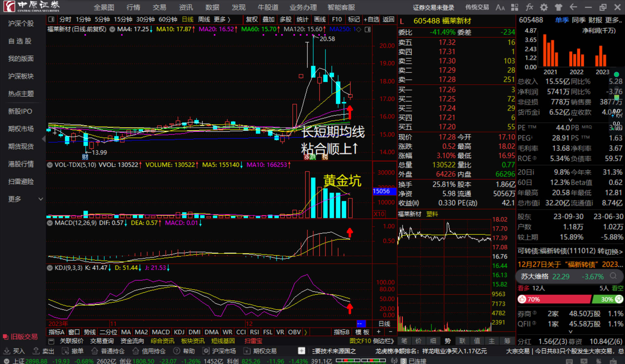
Task: Open the fx formula icon
Action: coord(529,7)
